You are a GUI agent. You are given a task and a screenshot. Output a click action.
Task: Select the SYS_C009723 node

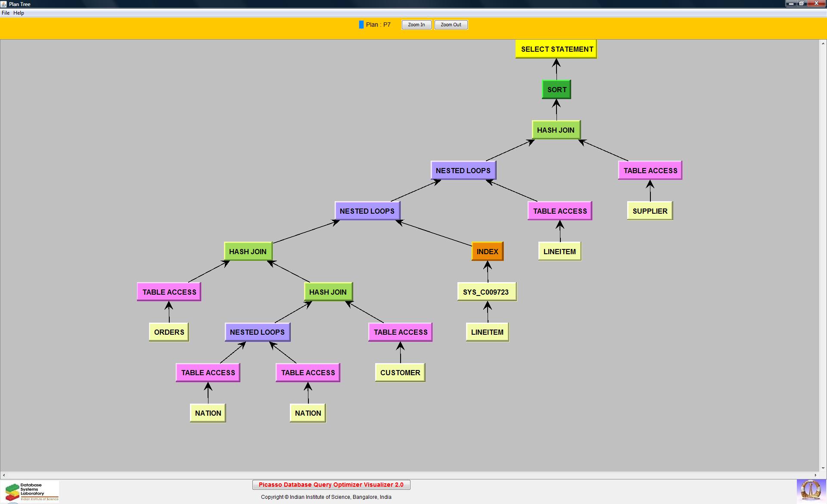click(x=486, y=292)
